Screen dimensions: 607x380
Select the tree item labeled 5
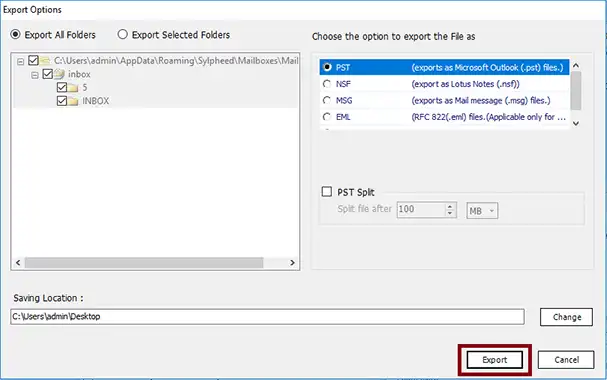85,87
